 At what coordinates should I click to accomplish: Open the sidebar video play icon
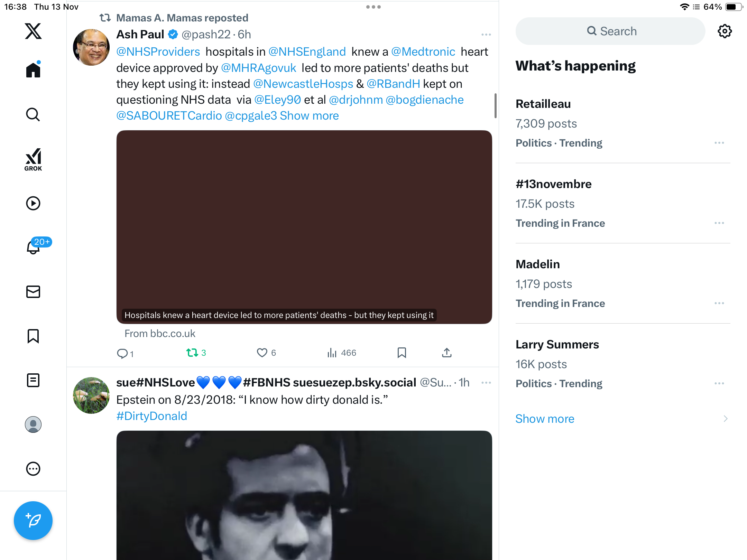[33, 203]
